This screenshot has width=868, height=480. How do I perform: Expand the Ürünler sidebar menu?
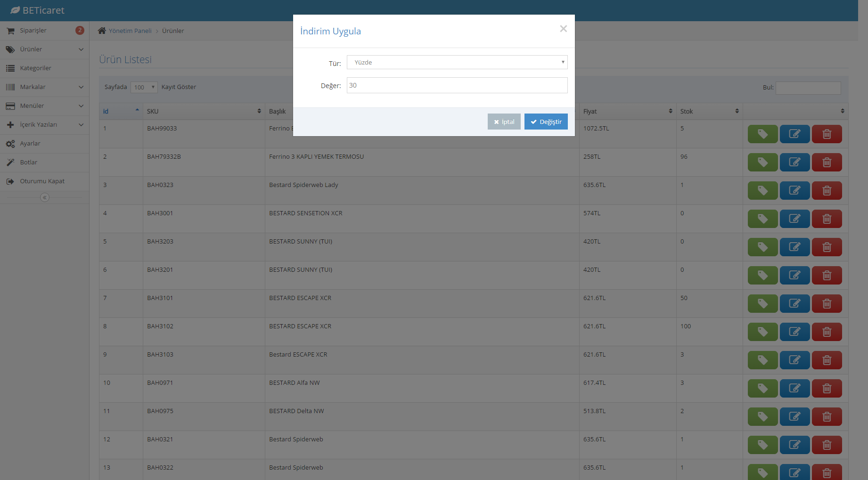pyautogui.click(x=44, y=49)
